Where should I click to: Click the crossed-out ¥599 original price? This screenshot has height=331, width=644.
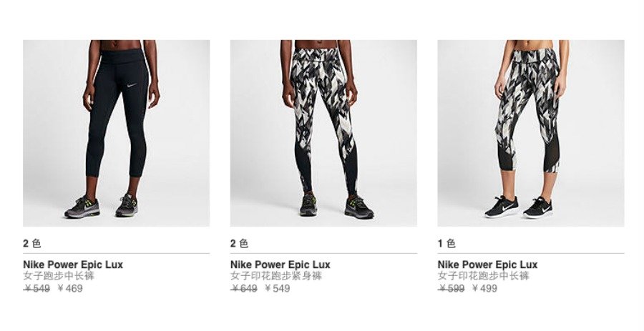coord(452,289)
